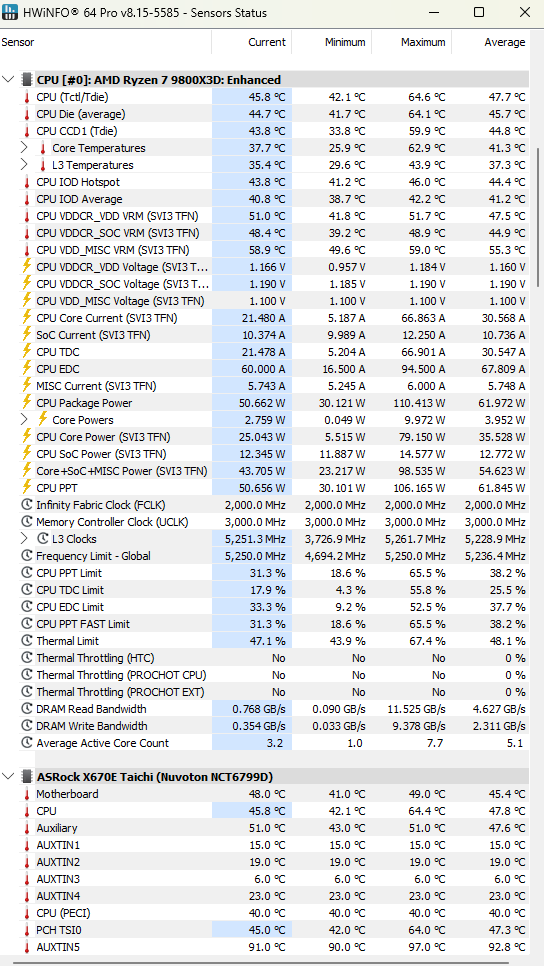544x966 pixels.
Task: Click the Maximum column header
Action: [412, 43]
